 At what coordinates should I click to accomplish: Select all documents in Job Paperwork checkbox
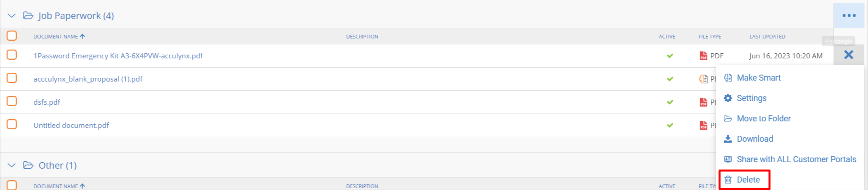[x=12, y=36]
